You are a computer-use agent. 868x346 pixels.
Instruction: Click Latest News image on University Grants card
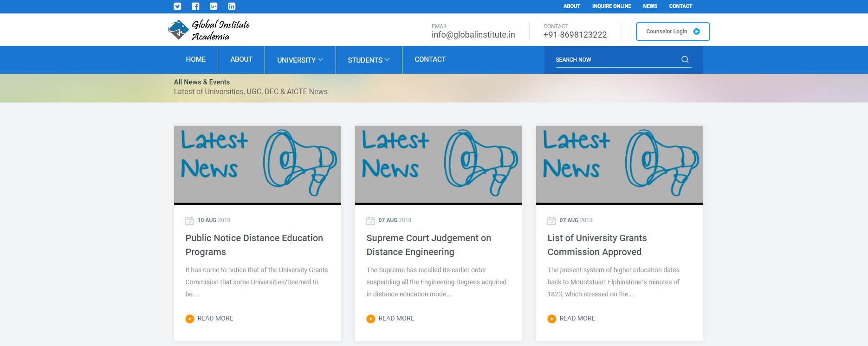620,165
